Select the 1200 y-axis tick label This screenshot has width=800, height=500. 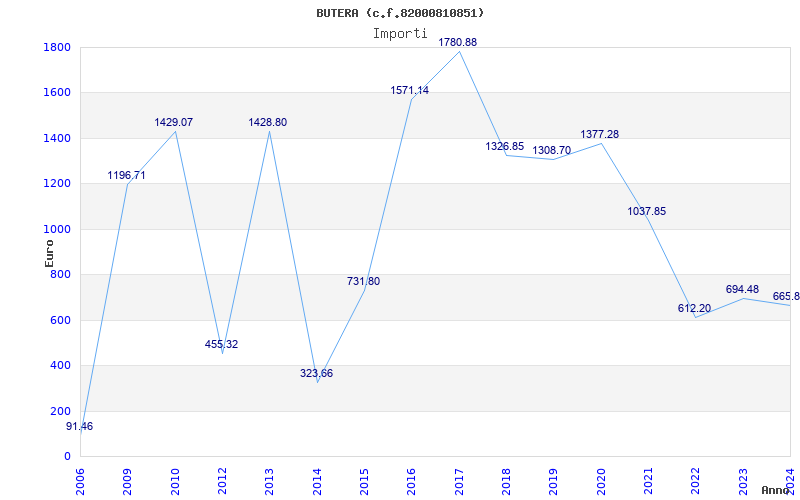pos(58,184)
